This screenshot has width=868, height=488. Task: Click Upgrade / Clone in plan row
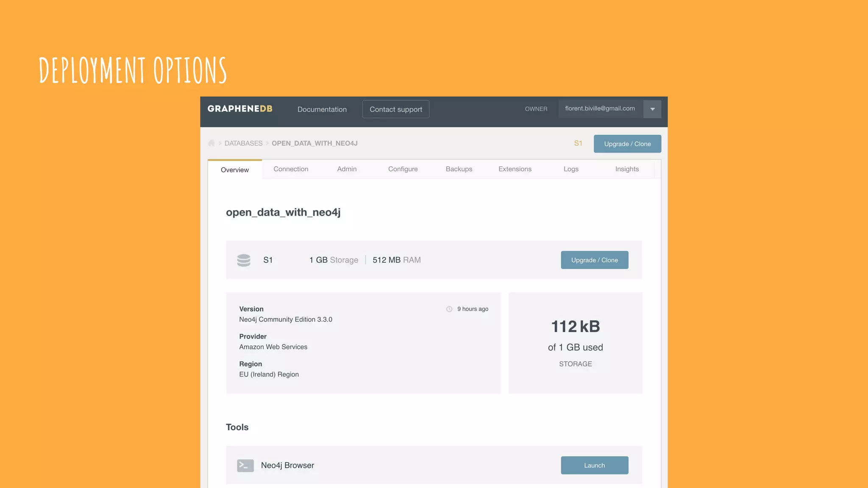click(594, 260)
